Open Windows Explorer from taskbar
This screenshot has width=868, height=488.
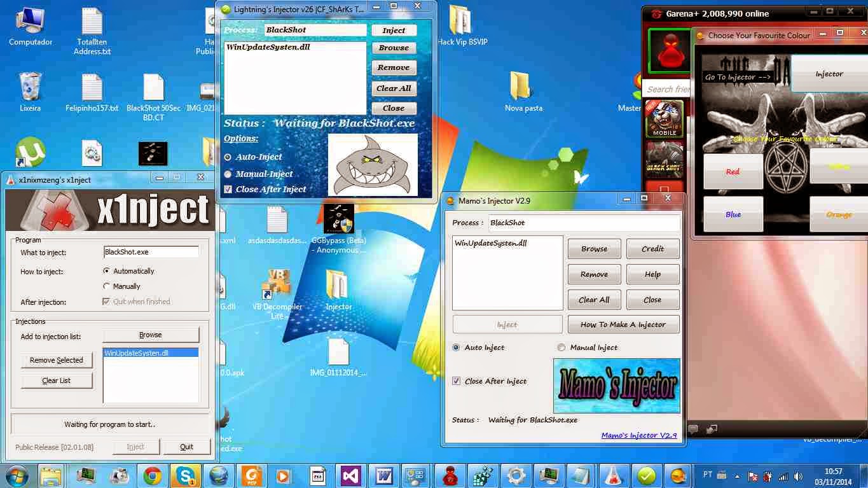(52, 475)
